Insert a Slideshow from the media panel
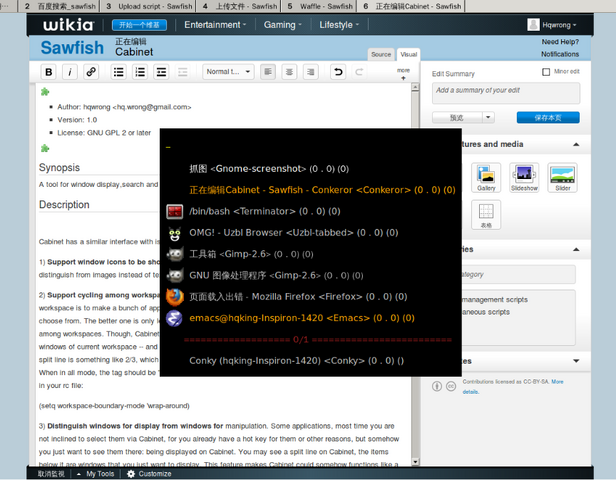This screenshot has width=616, height=480. pos(524,177)
